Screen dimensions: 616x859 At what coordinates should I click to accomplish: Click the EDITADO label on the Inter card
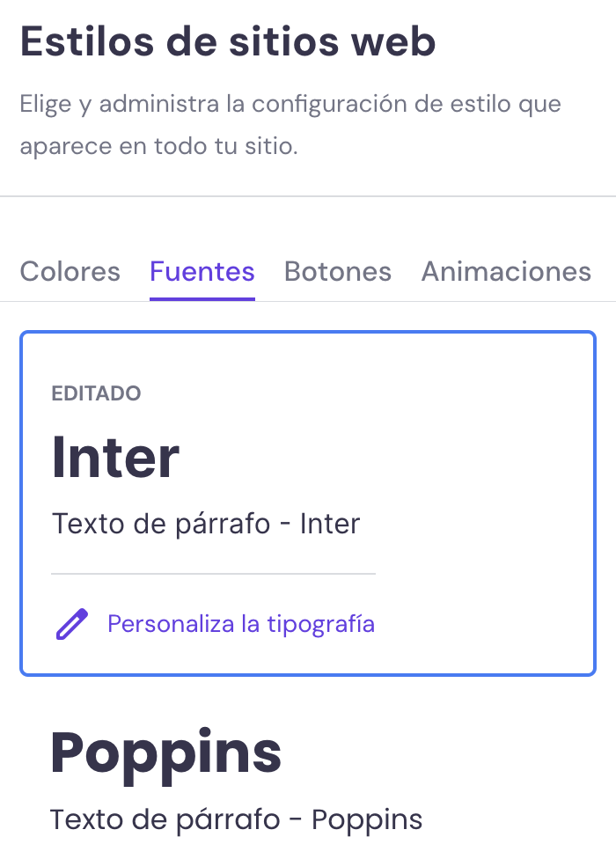tap(97, 393)
